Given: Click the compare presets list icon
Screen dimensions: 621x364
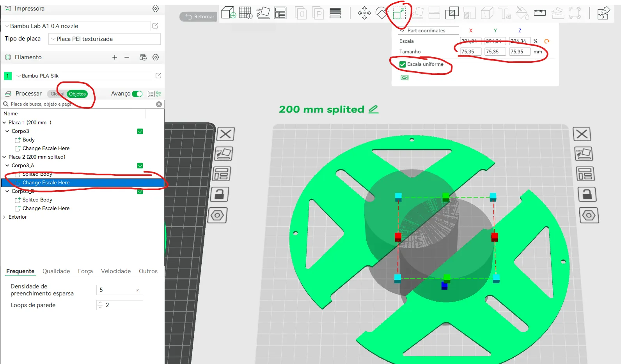Looking at the screenshot, I should click(x=151, y=94).
